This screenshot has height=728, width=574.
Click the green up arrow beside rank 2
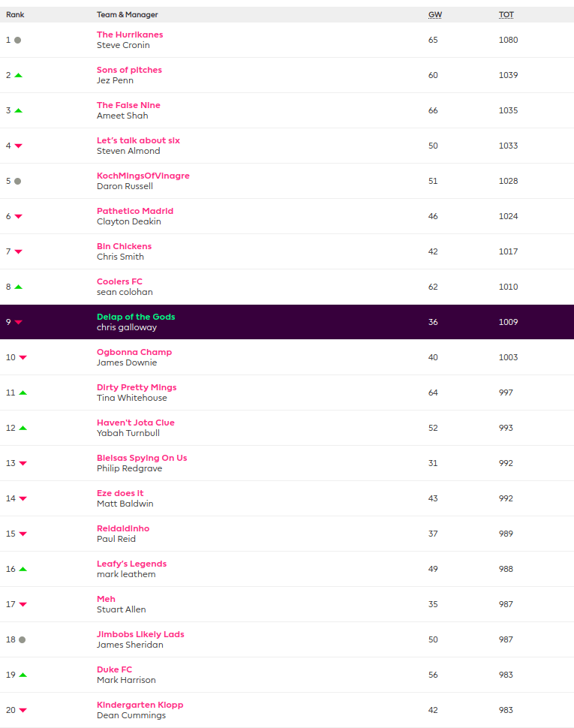pos(18,76)
